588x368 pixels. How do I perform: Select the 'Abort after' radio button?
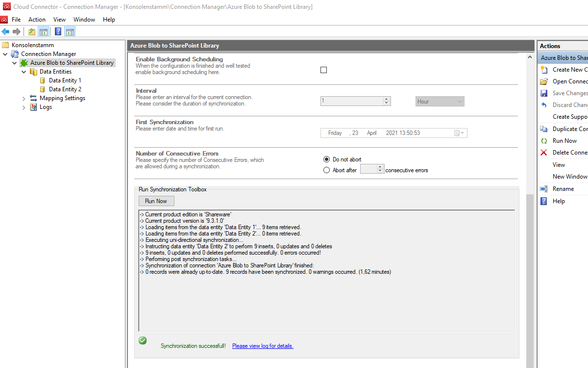coord(327,170)
